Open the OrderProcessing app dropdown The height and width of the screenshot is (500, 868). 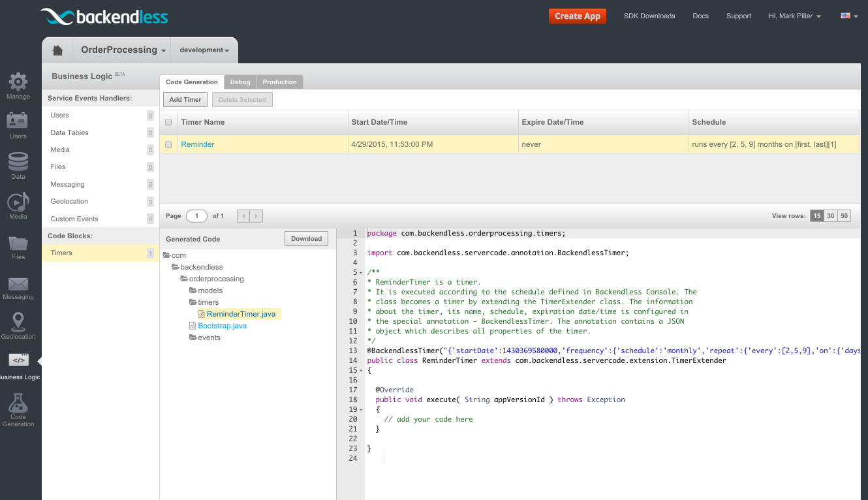coord(123,50)
